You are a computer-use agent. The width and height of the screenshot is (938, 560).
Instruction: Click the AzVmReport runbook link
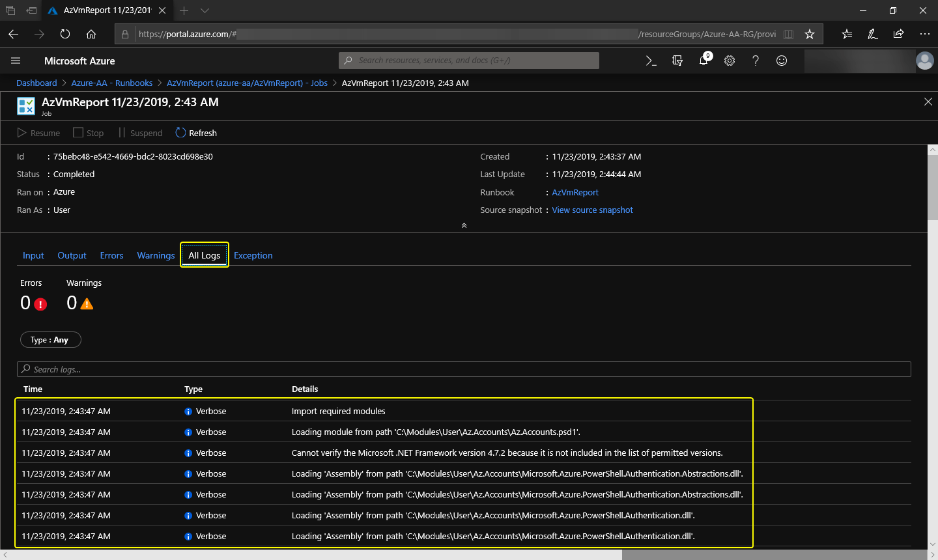tap(575, 192)
